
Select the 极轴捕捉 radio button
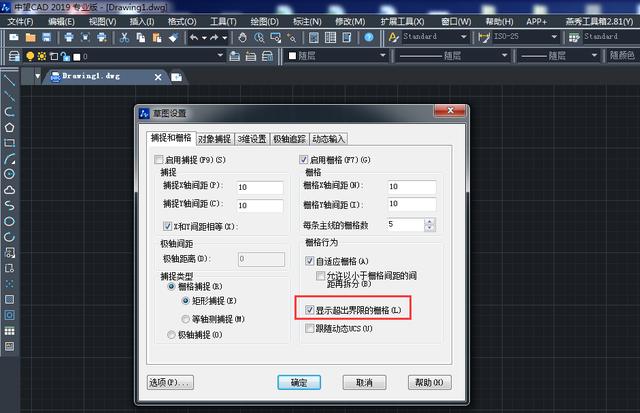(171, 335)
